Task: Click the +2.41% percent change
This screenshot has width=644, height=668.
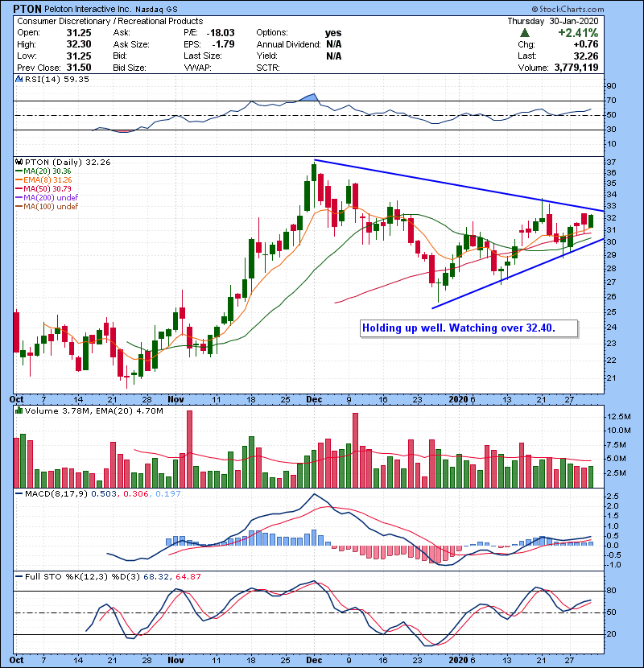Action: point(578,33)
